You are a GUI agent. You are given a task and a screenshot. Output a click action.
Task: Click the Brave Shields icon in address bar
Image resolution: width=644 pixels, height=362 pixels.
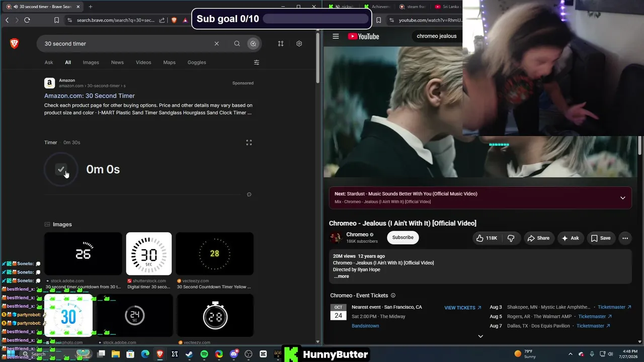pos(174,20)
